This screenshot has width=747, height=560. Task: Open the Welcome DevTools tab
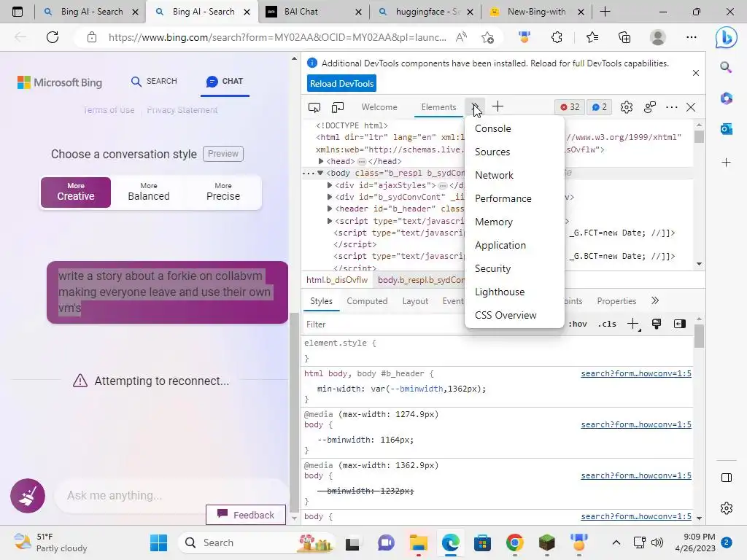(379, 107)
